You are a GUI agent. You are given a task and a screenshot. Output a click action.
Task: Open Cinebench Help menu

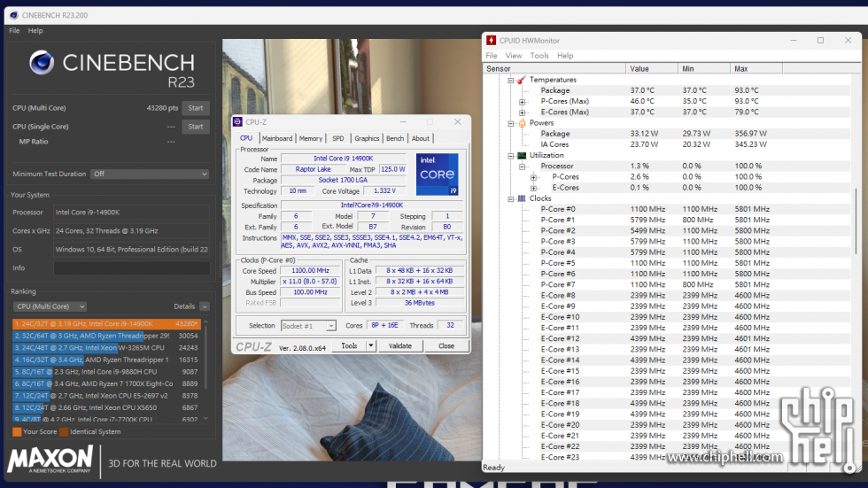pos(35,30)
